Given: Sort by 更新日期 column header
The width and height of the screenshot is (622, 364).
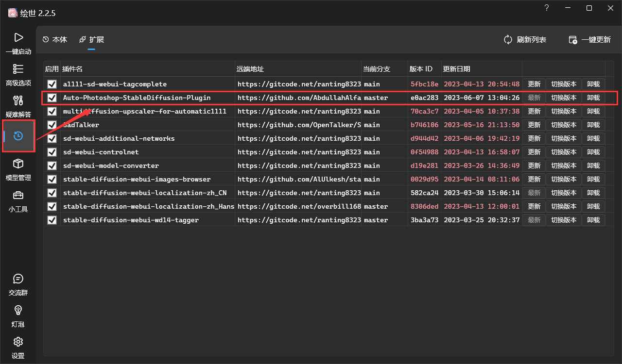Looking at the screenshot, I should click(x=456, y=69).
